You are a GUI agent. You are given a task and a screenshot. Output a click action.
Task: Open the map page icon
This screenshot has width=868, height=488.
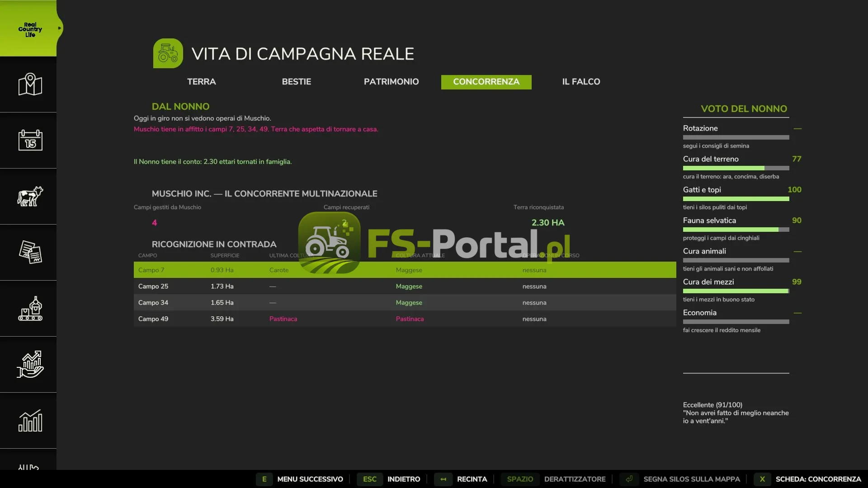[30, 84]
